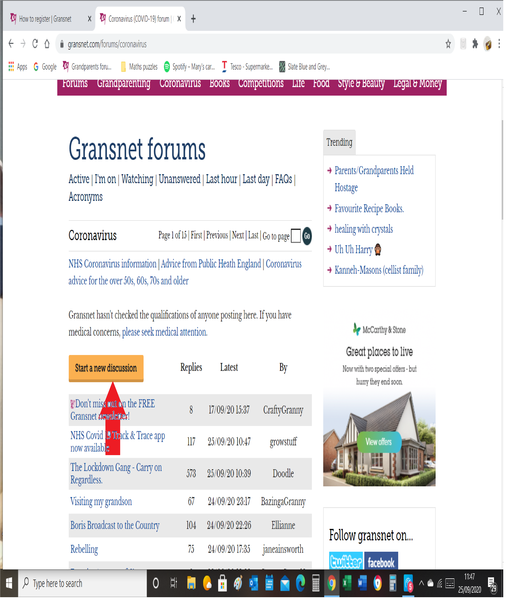Click the Go to page number box
The height and width of the screenshot is (600, 508).
[x=295, y=236]
